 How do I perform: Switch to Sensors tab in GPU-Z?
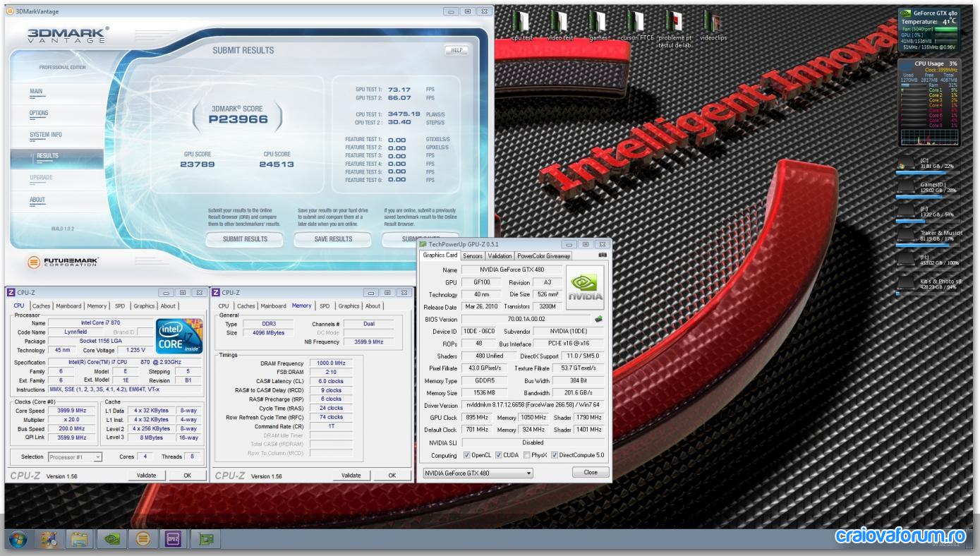pyautogui.click(x=473, y=256)
